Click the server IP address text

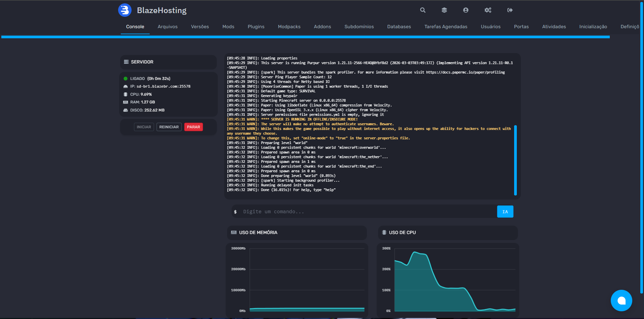point(163,86)
